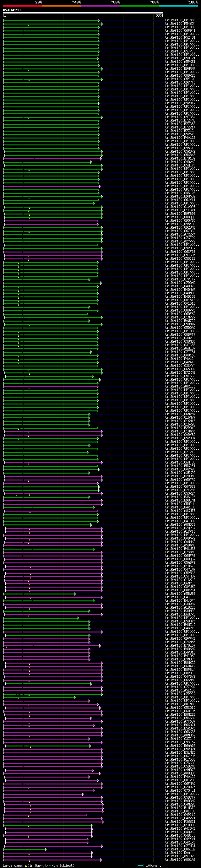Select the AV434128 query name
The height and width of the screenshot is (868, 201).
12,10
